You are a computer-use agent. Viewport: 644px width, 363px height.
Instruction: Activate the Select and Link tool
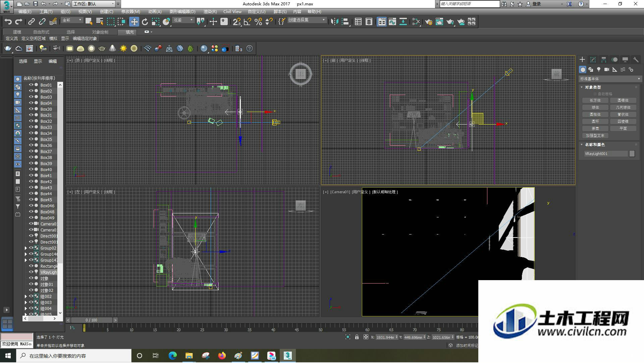(x=31, y=22)
